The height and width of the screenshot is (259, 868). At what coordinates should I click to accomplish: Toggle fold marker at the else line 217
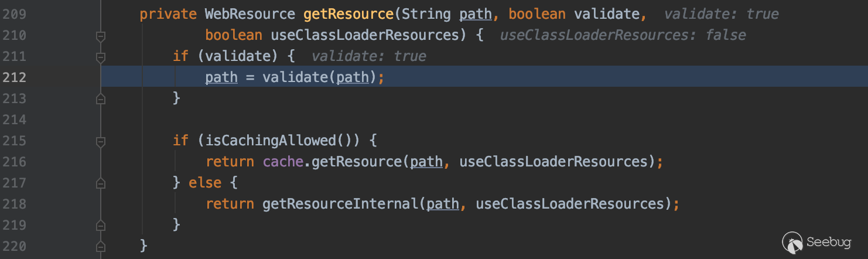[101, 183]
